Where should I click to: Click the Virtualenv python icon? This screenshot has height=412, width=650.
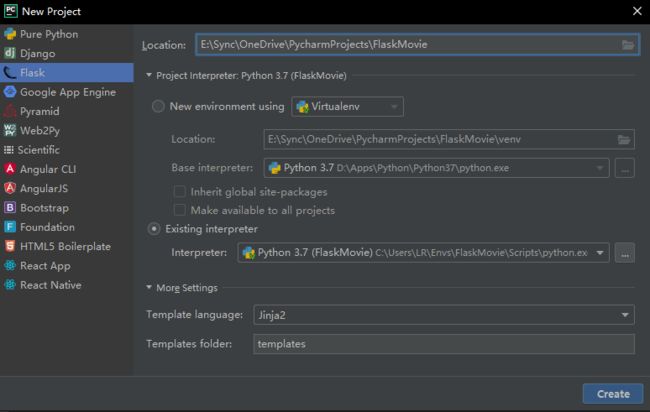(303, 107)
